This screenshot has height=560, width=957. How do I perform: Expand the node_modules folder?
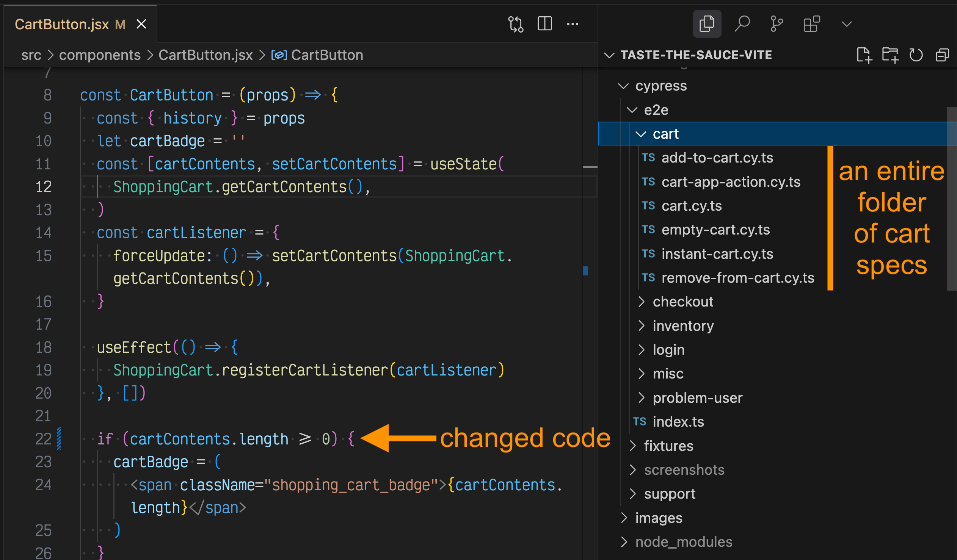click(x=624, y=542)
